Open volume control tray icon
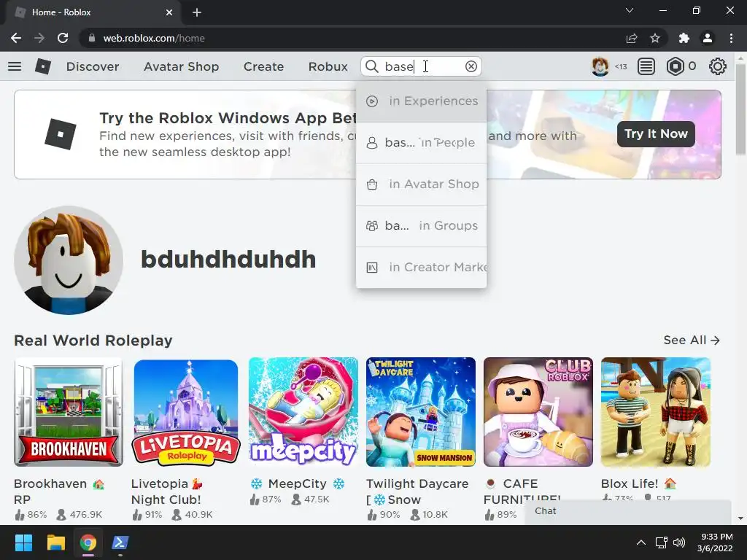 pyautogui.click(x=679, y=542)
